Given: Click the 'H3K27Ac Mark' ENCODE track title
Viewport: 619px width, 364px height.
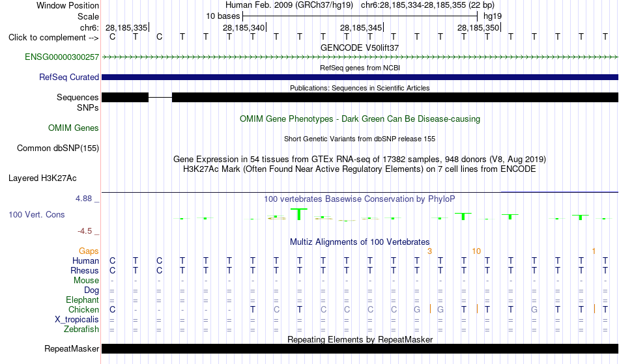Looking at the screenshot, I should 360,169.
